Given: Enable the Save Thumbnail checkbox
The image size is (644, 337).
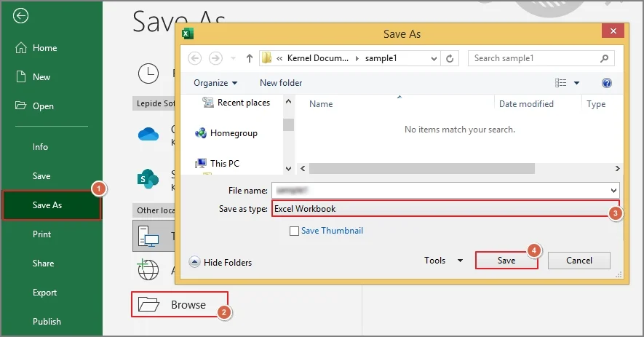Looking at the screenshot, I should coord(294,231).
